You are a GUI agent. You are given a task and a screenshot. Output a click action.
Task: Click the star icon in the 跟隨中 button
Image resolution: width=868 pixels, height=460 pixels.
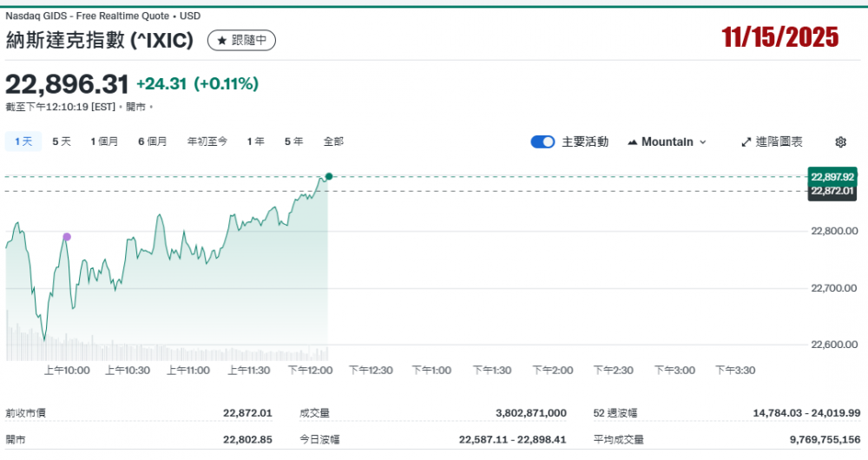221,40
